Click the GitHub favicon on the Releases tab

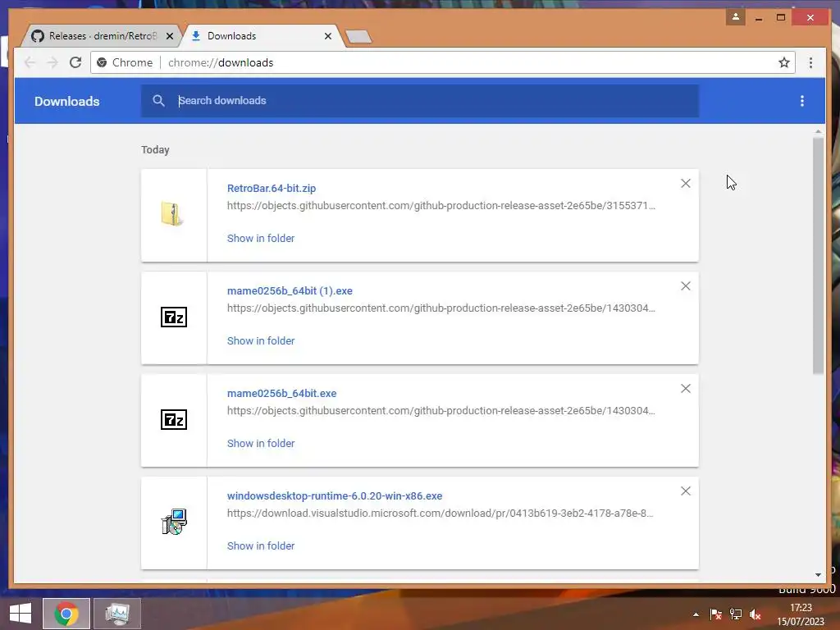[x=38, y=36]
